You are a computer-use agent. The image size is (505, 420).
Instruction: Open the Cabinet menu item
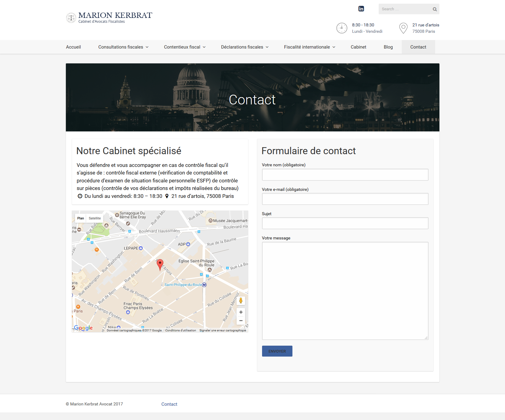pos(358,47)
